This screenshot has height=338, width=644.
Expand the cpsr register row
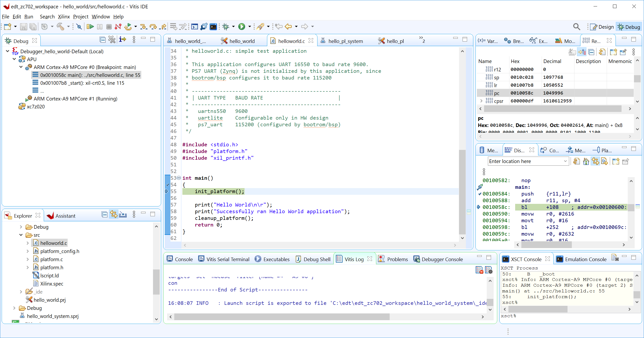click(481, 101)
